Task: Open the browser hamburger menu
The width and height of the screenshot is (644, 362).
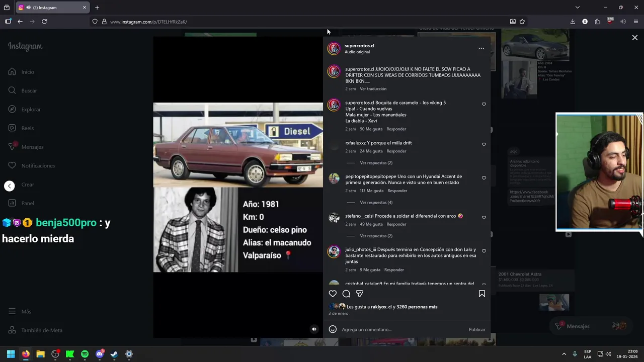Action: (x=636, y=22)
